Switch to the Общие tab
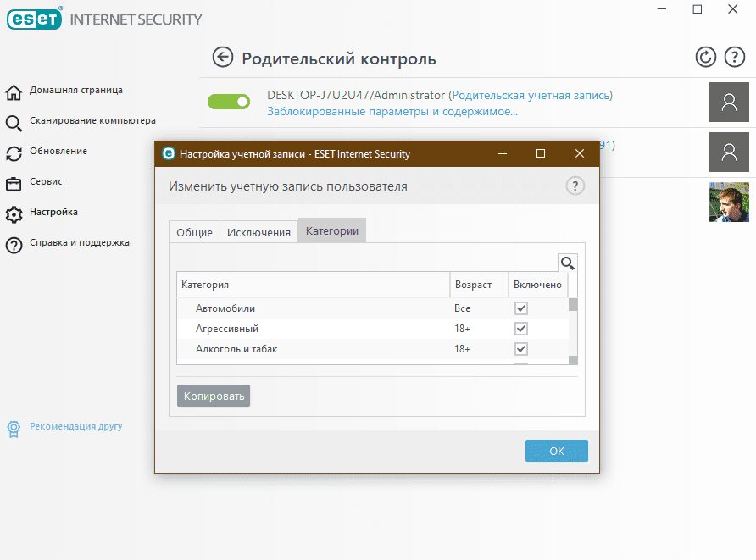 point(194,232)
